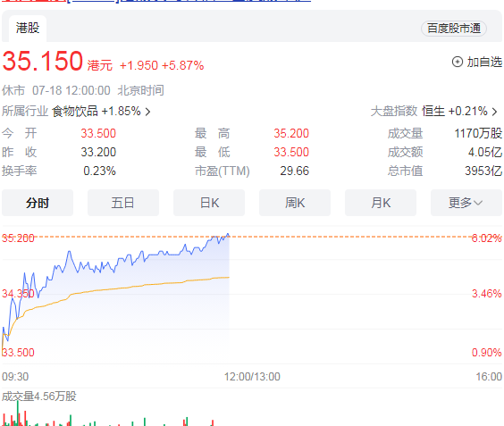Viewport: 504px width, 426px height.
Task: Click the 最高 value 35.200
Action: [x=291, y=133]
